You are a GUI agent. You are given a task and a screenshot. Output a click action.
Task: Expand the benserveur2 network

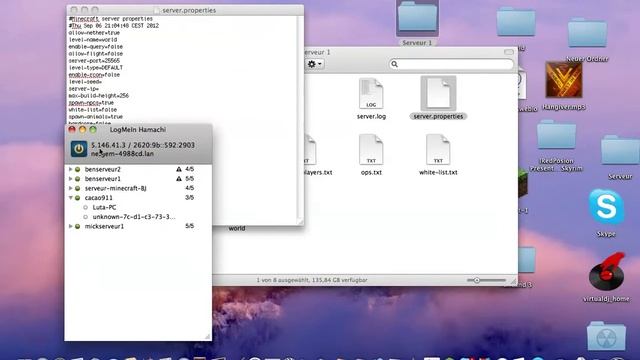click(x=71, y=169)
